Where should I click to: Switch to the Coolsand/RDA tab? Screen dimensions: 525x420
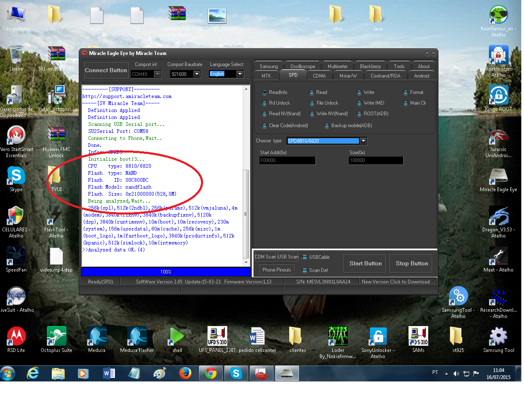[x=386, y=76]
